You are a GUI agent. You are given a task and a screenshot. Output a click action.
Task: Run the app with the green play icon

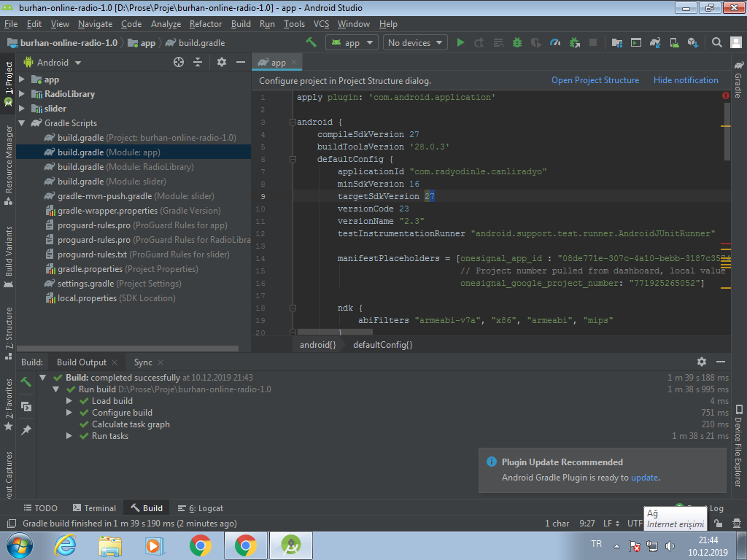pos(460,42)
